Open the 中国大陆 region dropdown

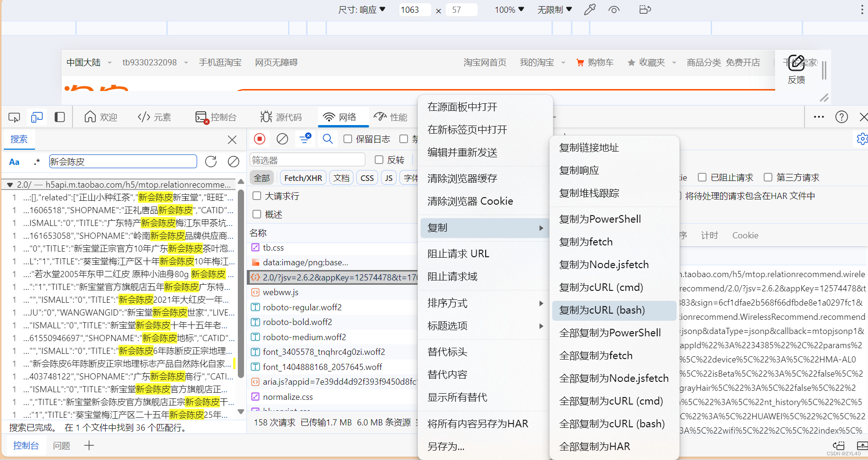click(x=89, y=63)
